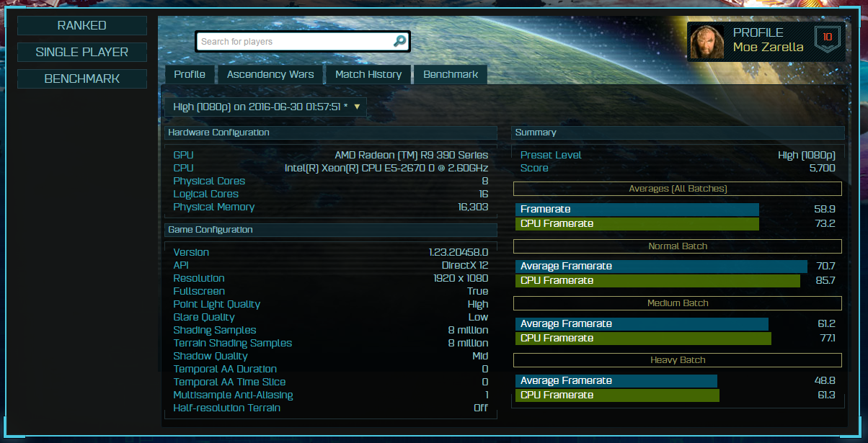Click the RANKED button

(x=82, y=25)
